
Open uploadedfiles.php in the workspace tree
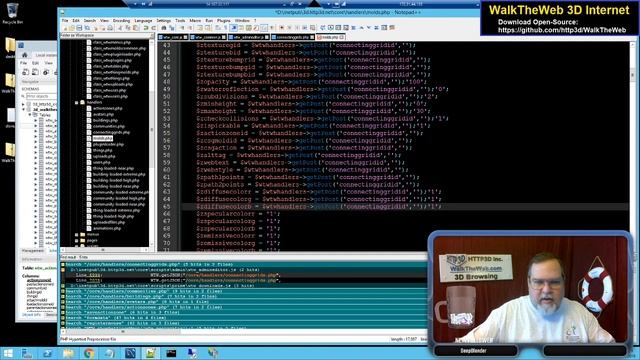[109, 222]
